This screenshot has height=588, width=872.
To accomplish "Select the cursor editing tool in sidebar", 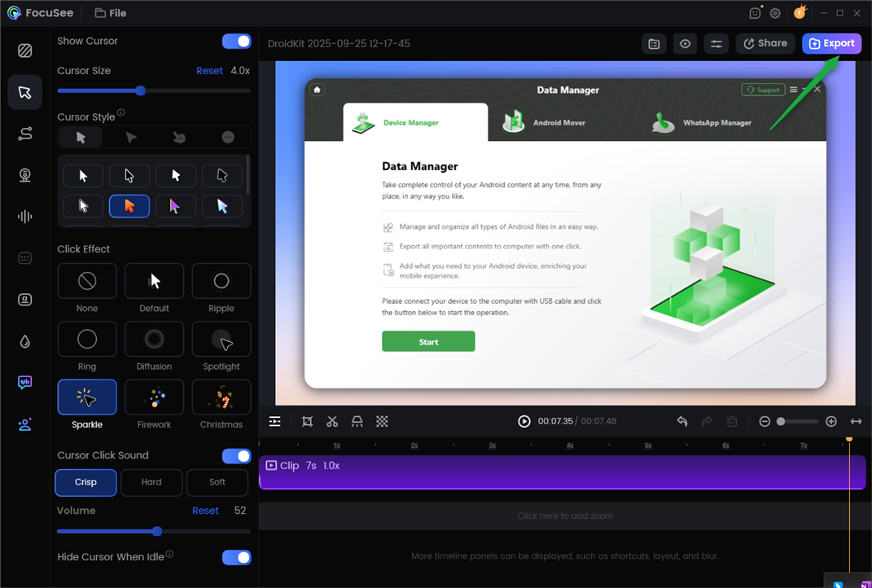I will coord(24,92).
